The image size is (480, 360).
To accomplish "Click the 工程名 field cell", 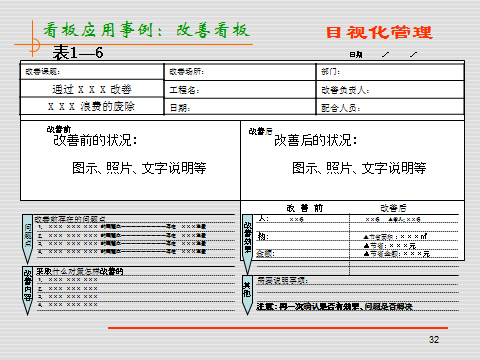I will (240, 90).
